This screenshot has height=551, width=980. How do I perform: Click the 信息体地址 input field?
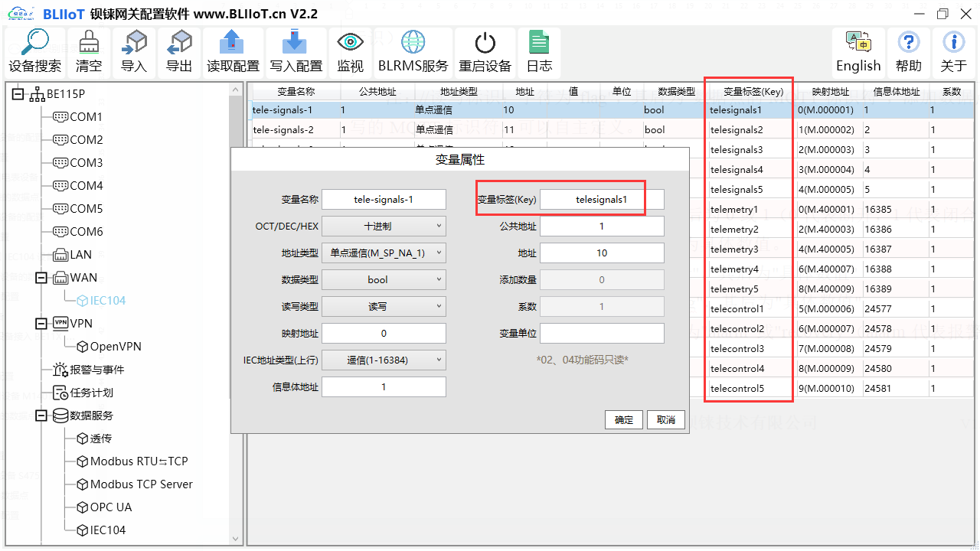(x=384, y=387)
